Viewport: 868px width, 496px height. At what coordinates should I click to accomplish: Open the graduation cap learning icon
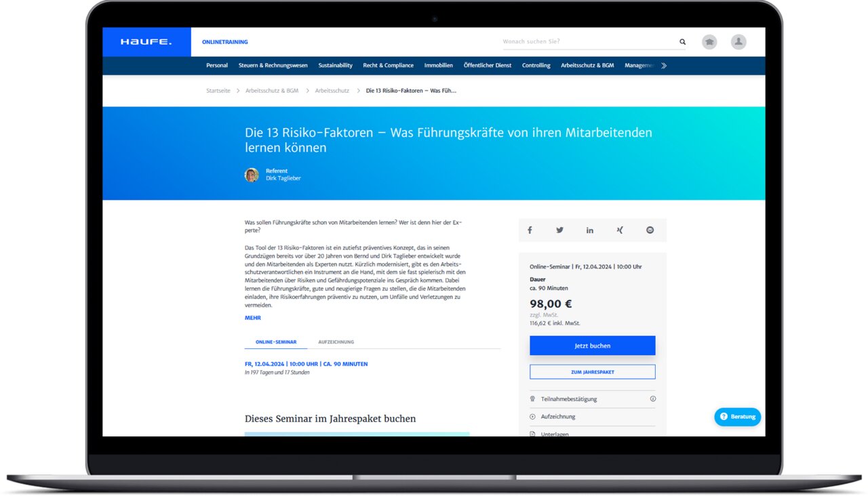click(709, 42)
